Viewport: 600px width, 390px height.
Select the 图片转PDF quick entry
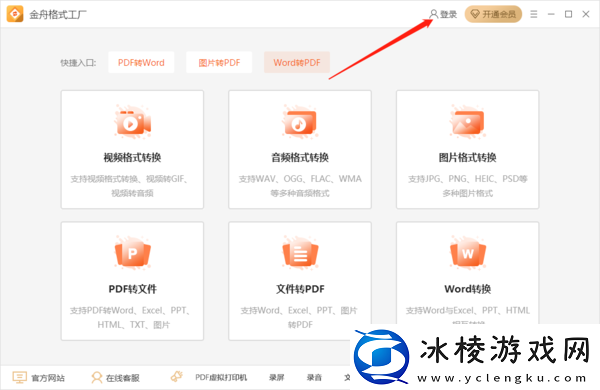[219, 62]
